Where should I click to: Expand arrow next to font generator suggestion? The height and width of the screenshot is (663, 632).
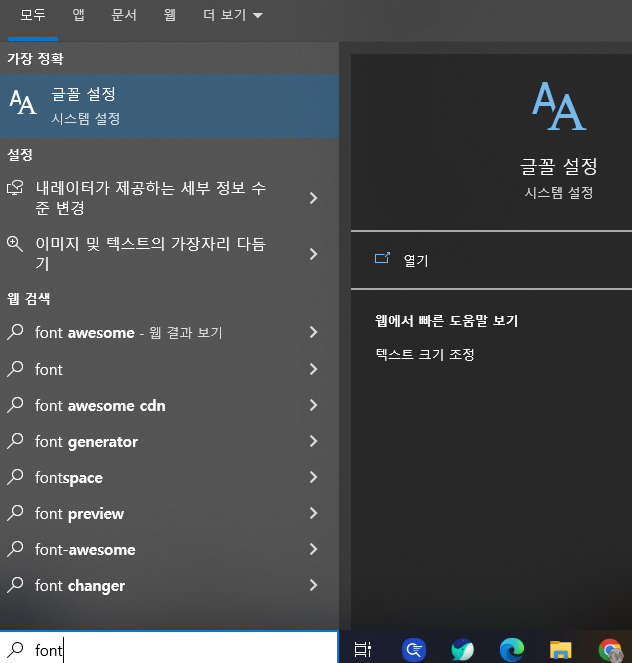tap(313, 441)
